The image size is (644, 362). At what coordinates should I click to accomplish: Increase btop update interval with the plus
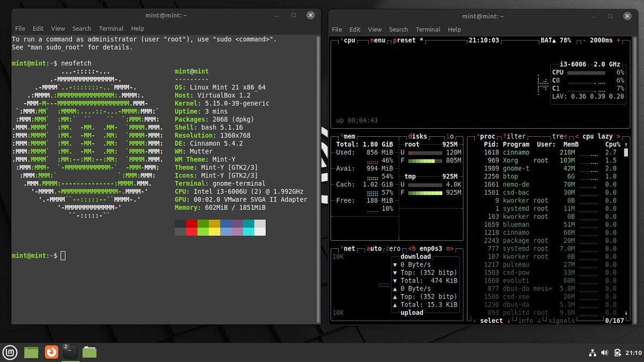[618, 40]
